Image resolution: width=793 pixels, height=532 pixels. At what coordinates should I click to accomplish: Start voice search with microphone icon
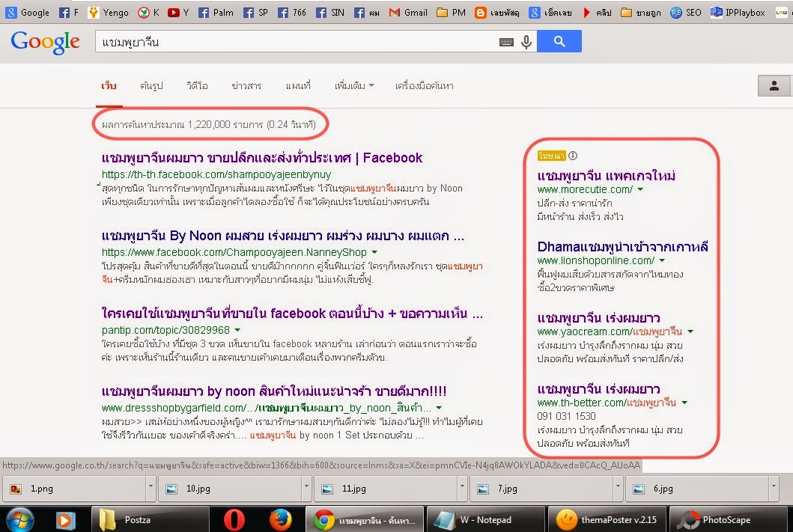(526, 42)
